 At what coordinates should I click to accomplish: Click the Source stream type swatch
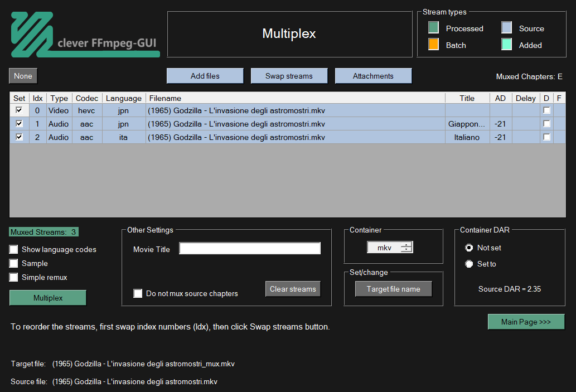click(506, 28)
